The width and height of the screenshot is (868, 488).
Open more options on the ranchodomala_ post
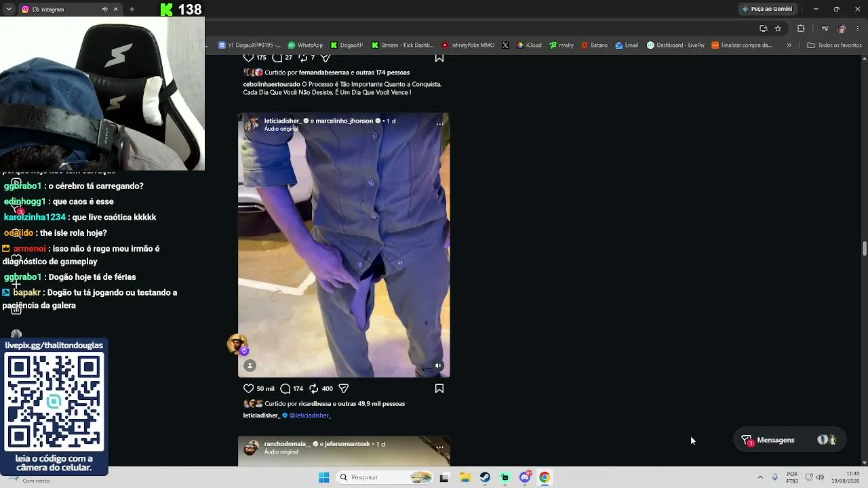439,447
